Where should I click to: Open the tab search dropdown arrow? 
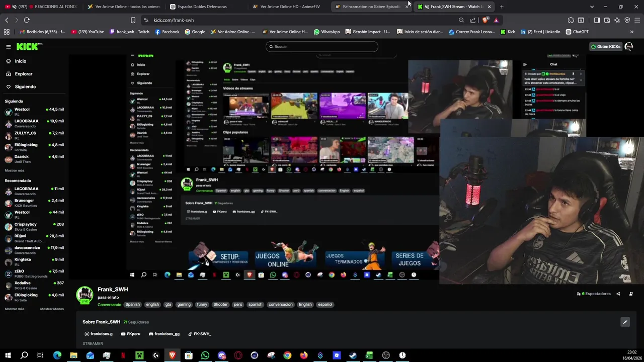[x=592, y=7]
